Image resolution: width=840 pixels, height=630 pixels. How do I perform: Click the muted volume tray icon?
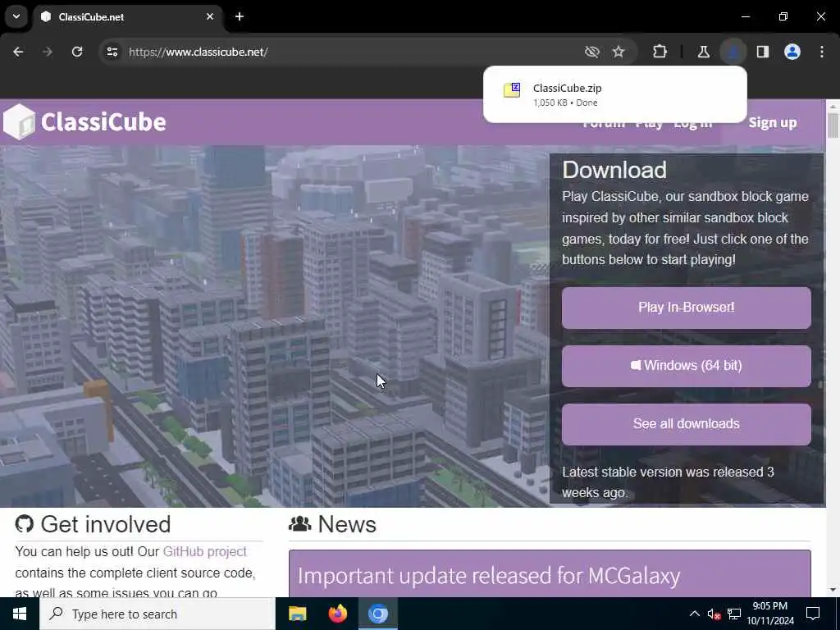pyautogui.click(x=714, y=614)
